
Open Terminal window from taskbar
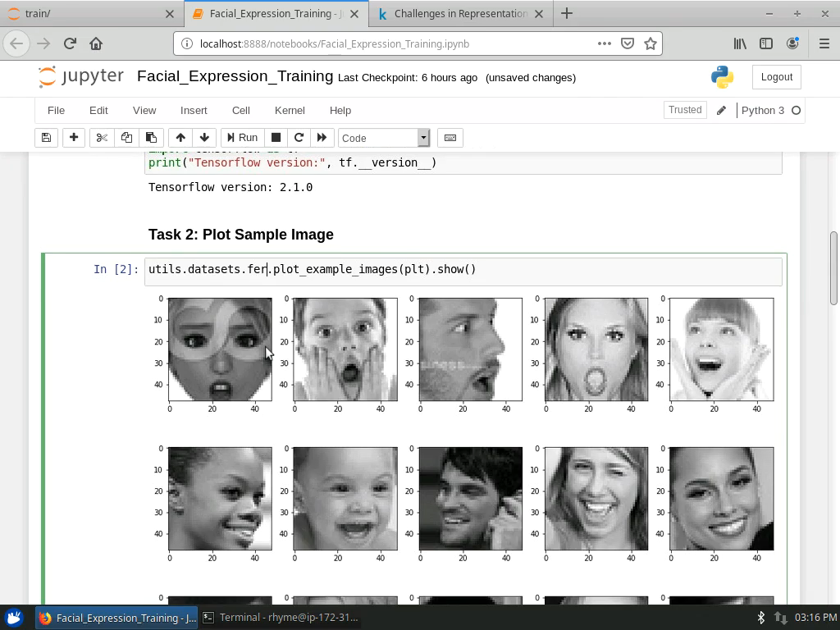[280, 618]
